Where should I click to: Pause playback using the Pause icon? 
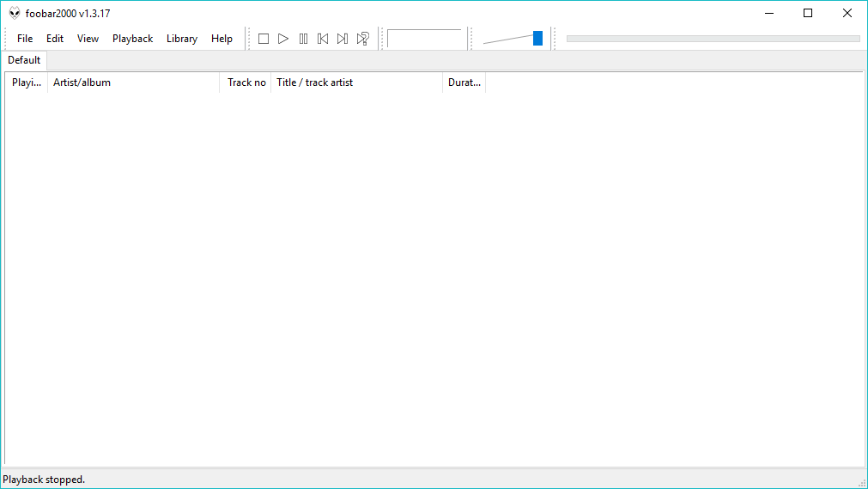coord(303,39)
